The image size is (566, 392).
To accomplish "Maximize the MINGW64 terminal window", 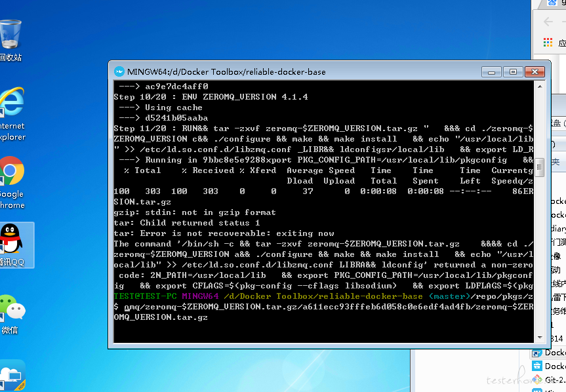I will point(513,72).
